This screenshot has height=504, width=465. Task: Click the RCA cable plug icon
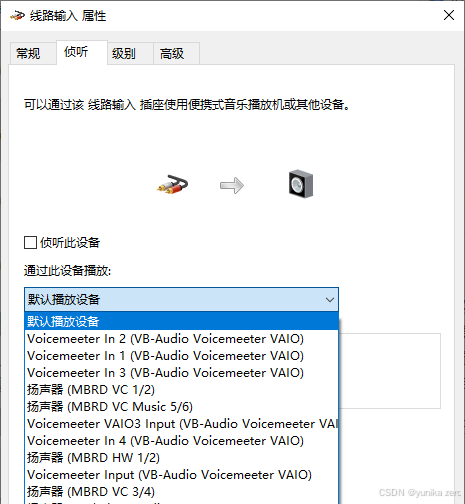[x=172, y=185]
